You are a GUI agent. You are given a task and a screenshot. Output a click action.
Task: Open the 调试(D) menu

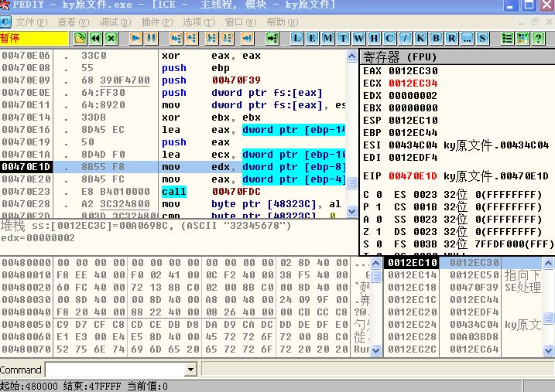115,22
